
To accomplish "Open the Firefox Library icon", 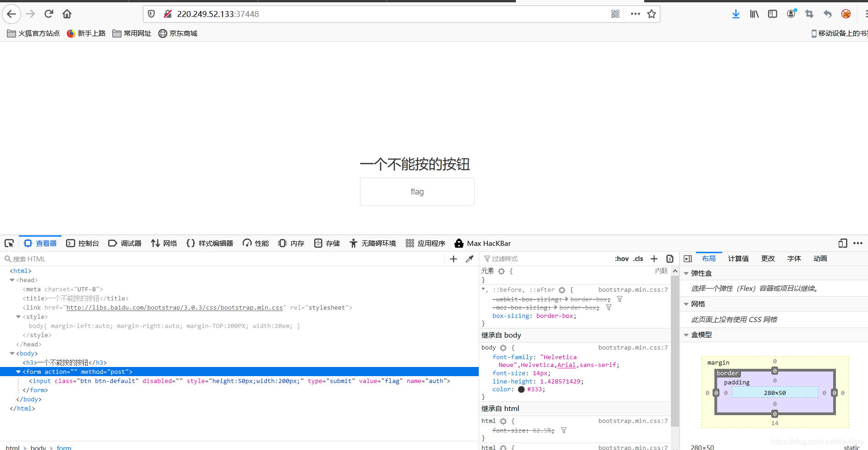I will pos(754,14).
